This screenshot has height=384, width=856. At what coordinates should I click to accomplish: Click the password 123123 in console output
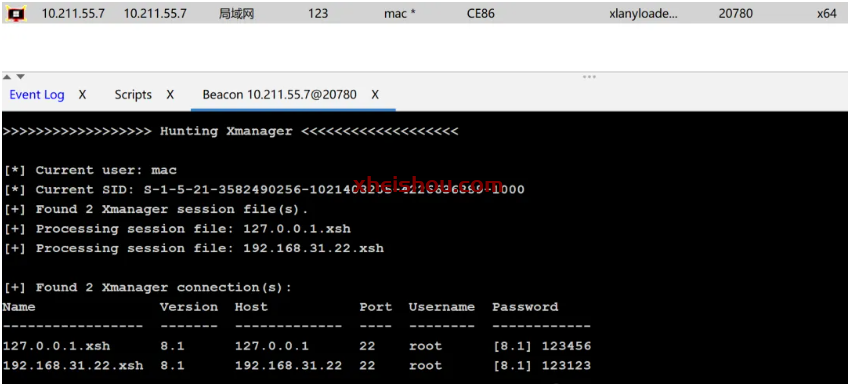(566, 366)
